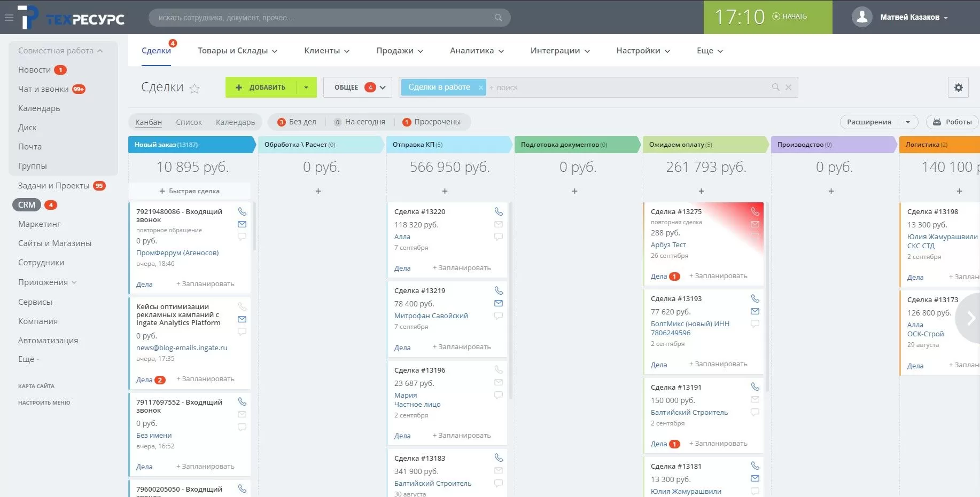Click the Роботы button
The width and height of the screenshot is (980, 497).
pyautogui.click(x=952, y=122)
